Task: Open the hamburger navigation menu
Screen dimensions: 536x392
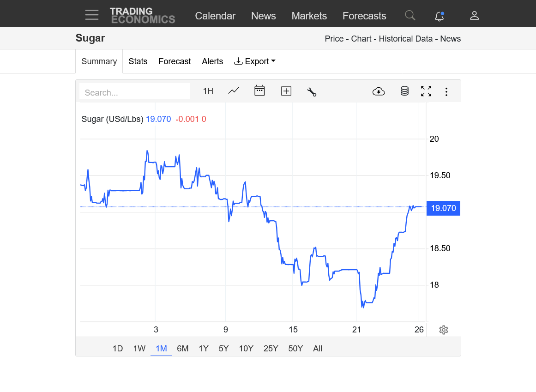Action: (91, 15)
